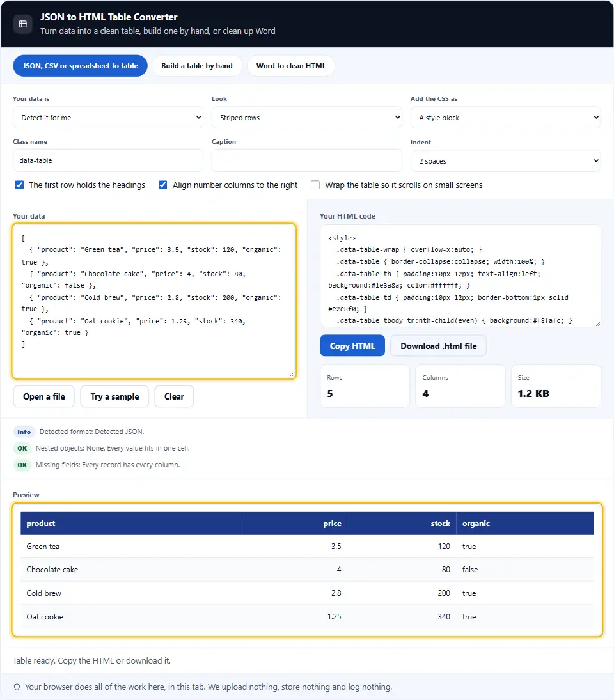This screenshot has height=700, width=614.
Task: Click the Clear button
Action: click(x=174, y=396)
